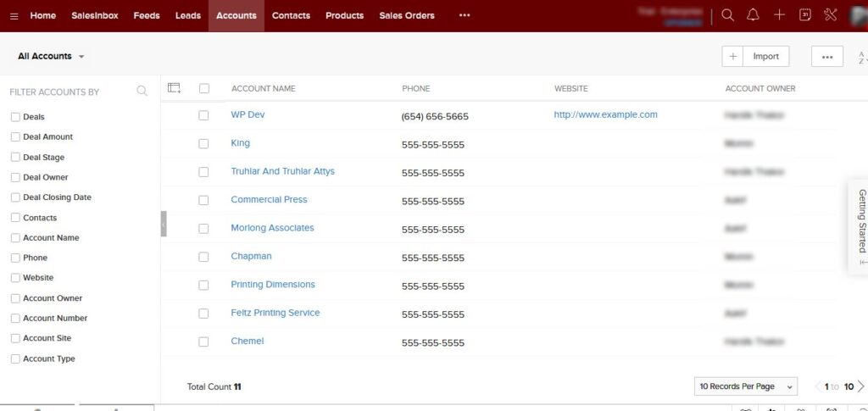Open the http://www.example.com website link
The height and width of the screenshot is (411, 868).
point(605,114)
